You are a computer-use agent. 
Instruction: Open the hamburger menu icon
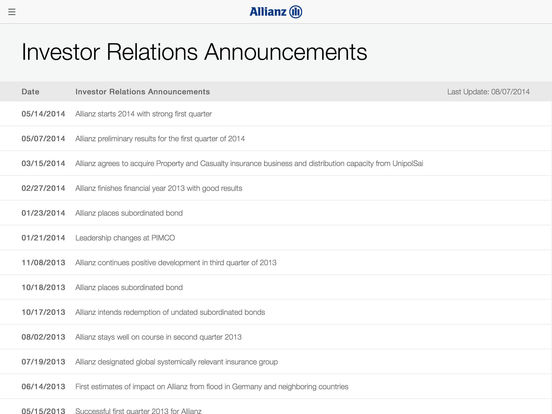(12, 12)
